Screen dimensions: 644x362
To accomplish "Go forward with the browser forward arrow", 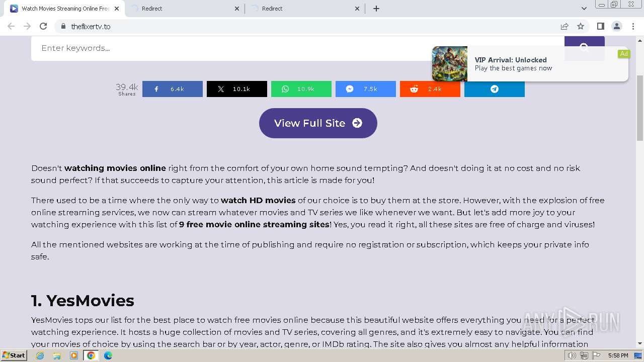I will point(27,26).
